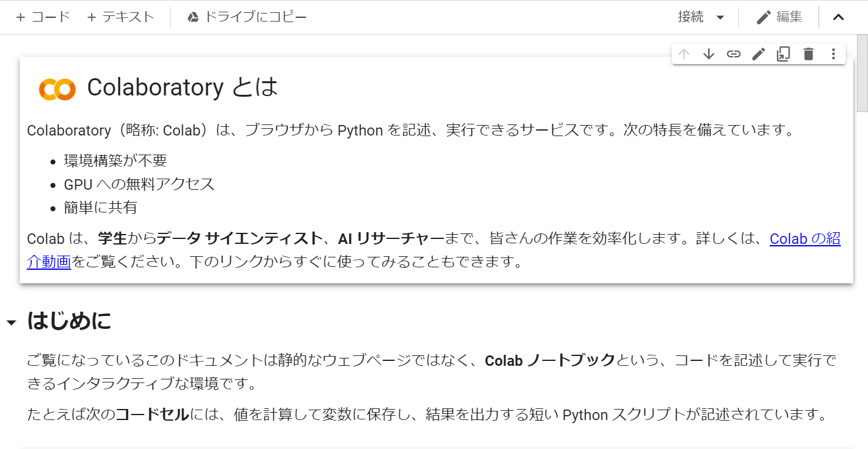Move the selected cell down
The image size is (868, 449).
click(709, 54)
